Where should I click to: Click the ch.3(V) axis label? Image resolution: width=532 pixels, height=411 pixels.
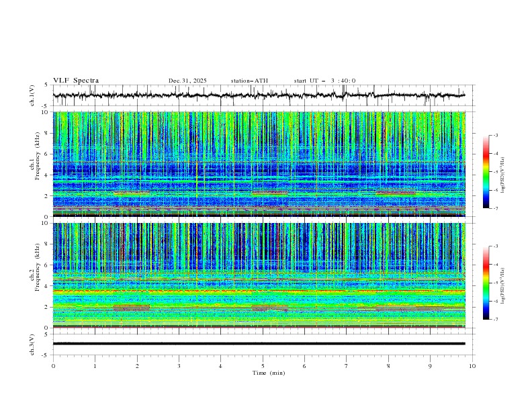(32, 343)
